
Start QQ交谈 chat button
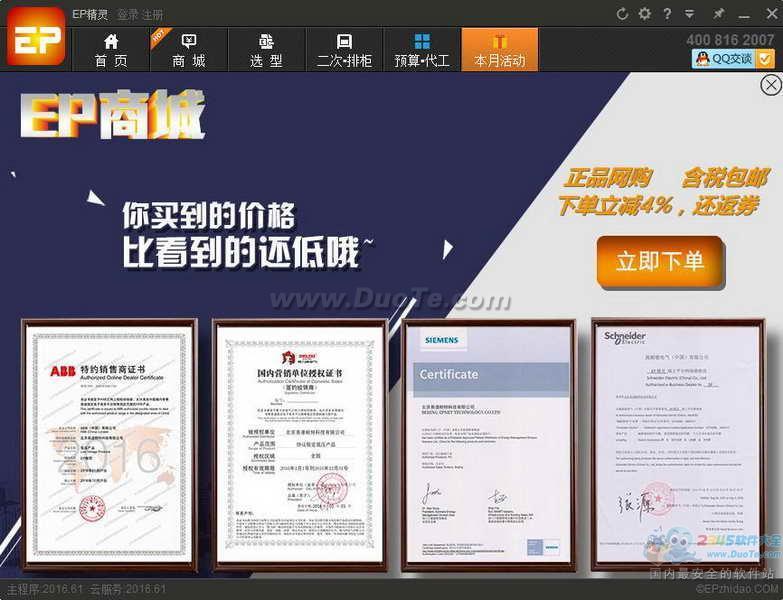[724, 59]
